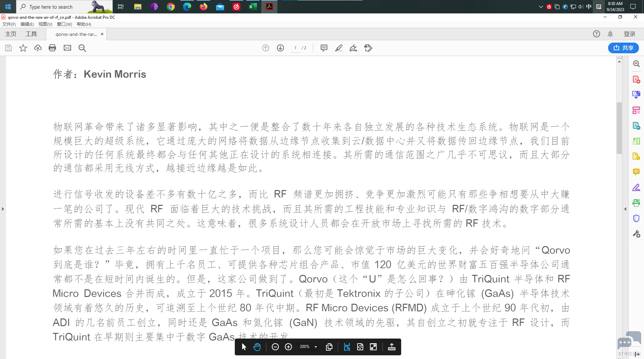
Task: Go to the previous page arrow
Action: click(266, 48)
